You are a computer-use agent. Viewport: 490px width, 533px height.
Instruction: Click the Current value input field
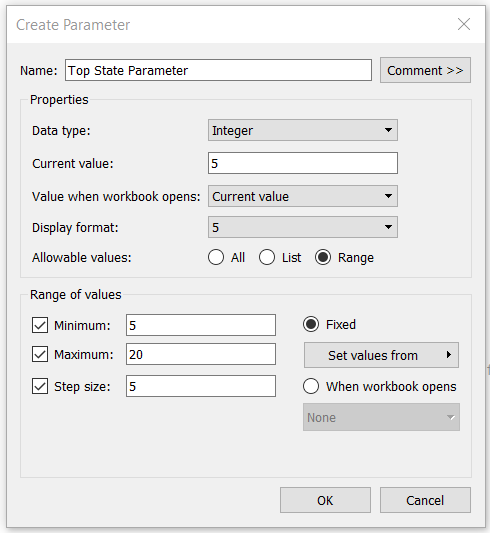(303, 163)
